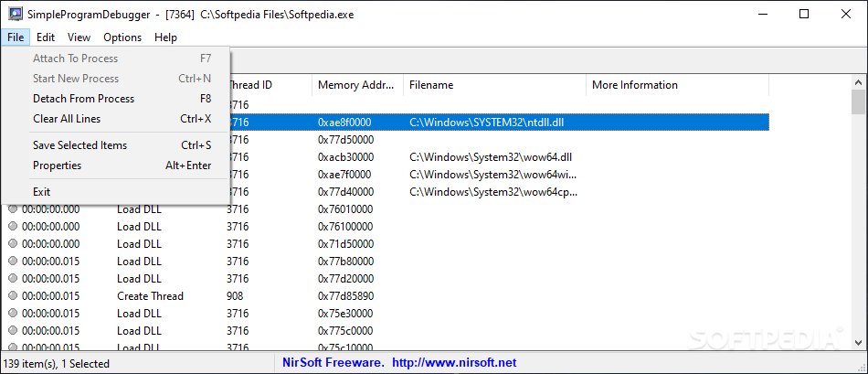Click thread ID 3716 in row 0x77b80000

238,261
